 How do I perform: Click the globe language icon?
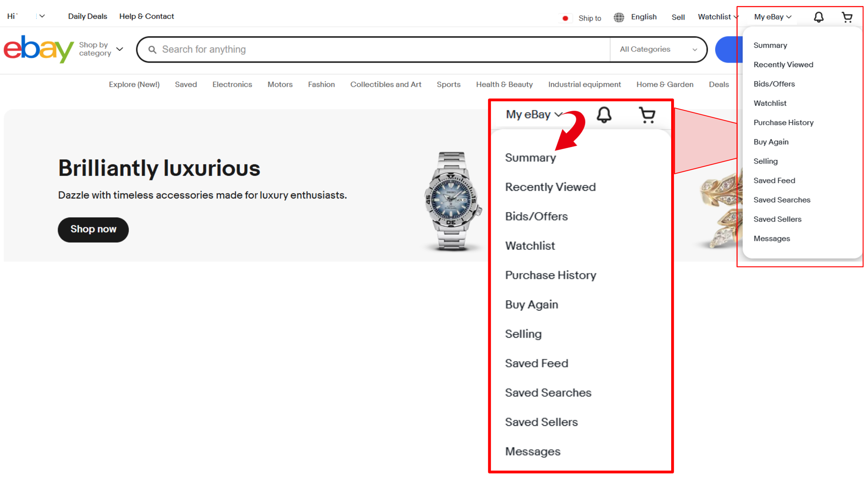tap(618, 17)
